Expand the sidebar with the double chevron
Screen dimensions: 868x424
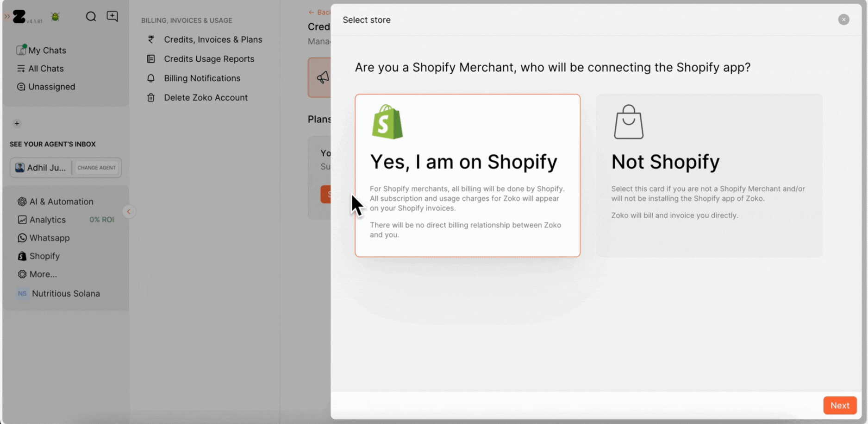(7, 16)
